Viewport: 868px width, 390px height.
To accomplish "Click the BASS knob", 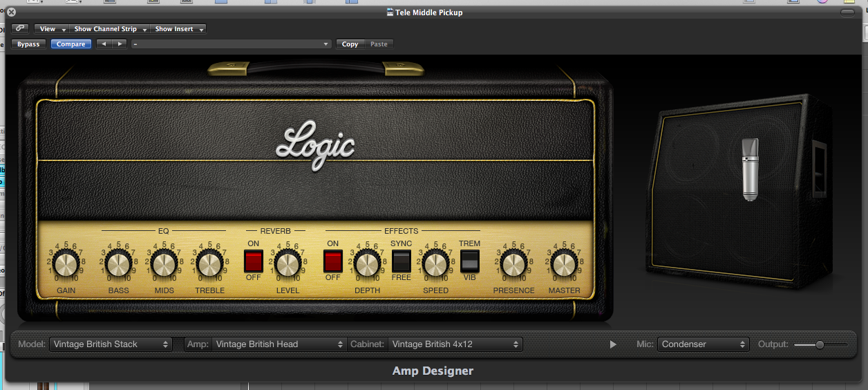I will [118, 264].
